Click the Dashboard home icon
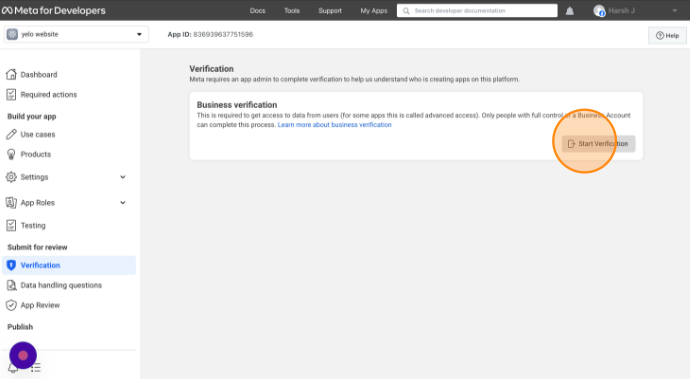Screen dimensions: 690x379 coord(11,74)
